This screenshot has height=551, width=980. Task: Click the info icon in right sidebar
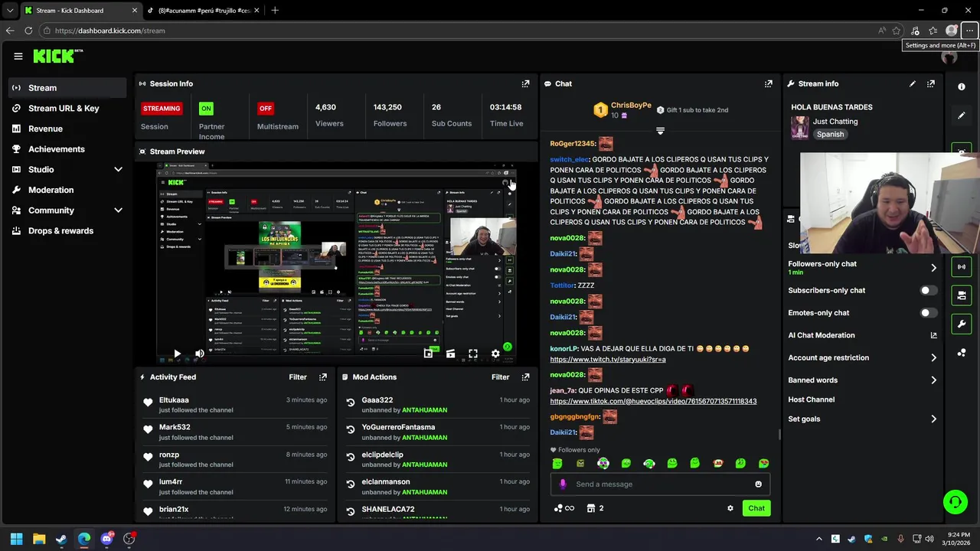pos(962,87)
